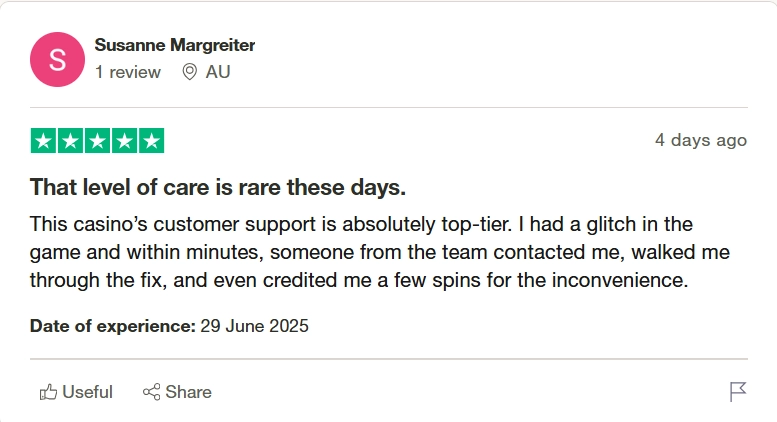Click the share network icon
The image size is (777, 422).
click(152, 392)
